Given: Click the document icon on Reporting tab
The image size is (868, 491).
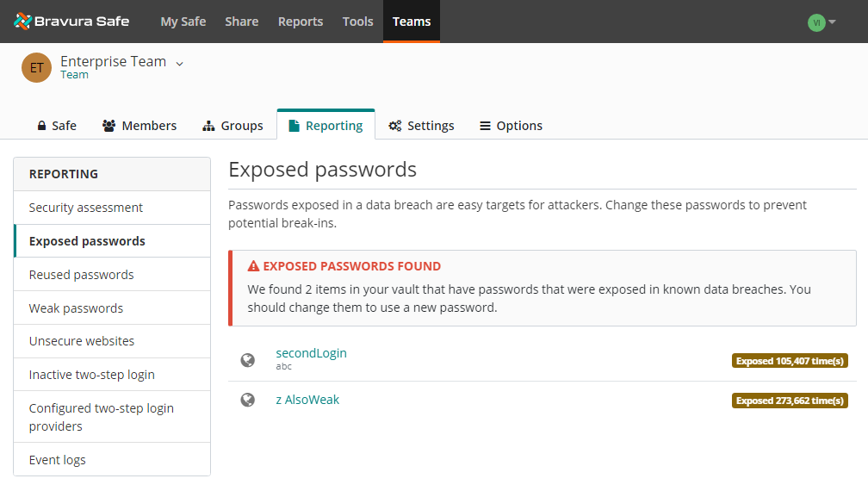Looking at the screenshot, I should pos(294,126).
